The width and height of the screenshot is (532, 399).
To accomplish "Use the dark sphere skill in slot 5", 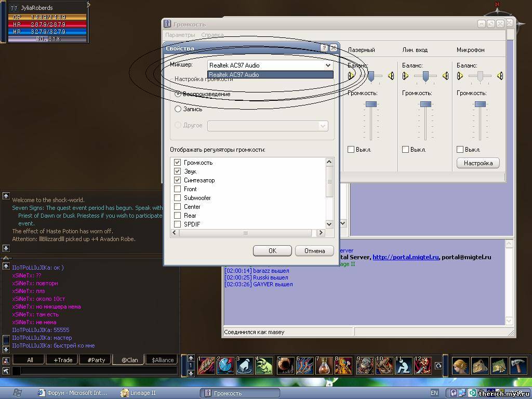I will click(286, 366).
